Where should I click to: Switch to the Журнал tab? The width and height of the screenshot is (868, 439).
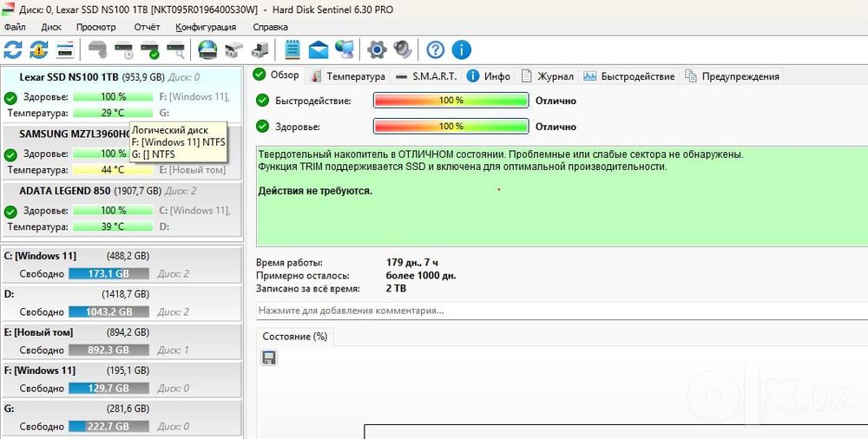tap(548, 76)
